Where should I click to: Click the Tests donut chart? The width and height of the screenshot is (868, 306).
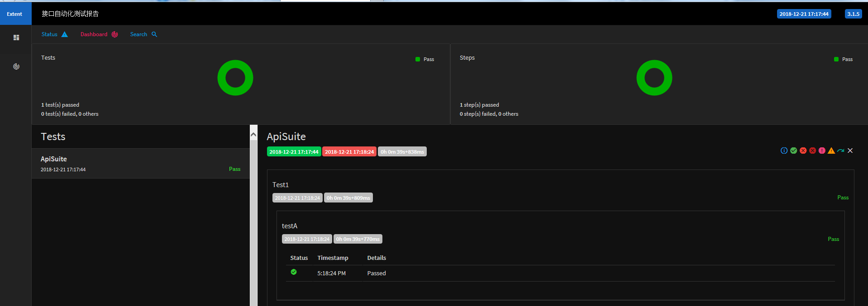[x=235, y=78]
